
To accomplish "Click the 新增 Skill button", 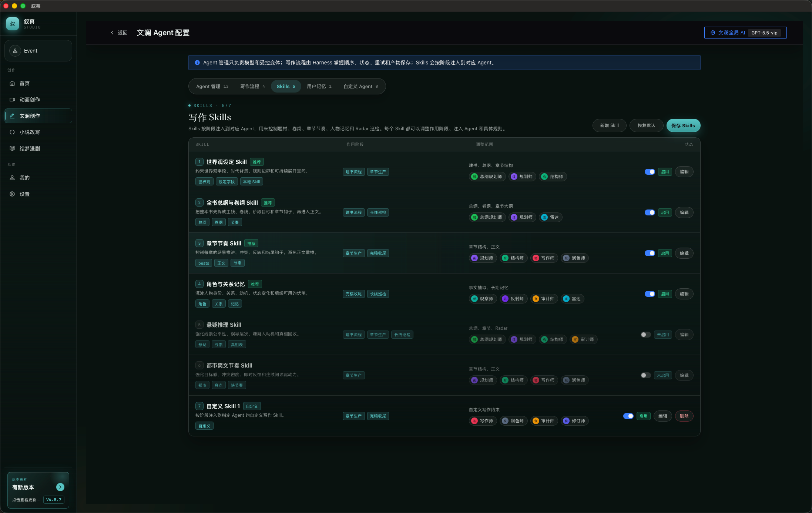I will [609, 125].
